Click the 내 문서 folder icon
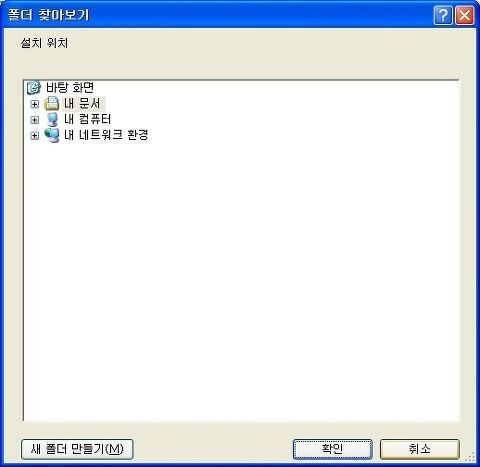The width and height of the screenshot is (480, 467). [x=52, y=103]
